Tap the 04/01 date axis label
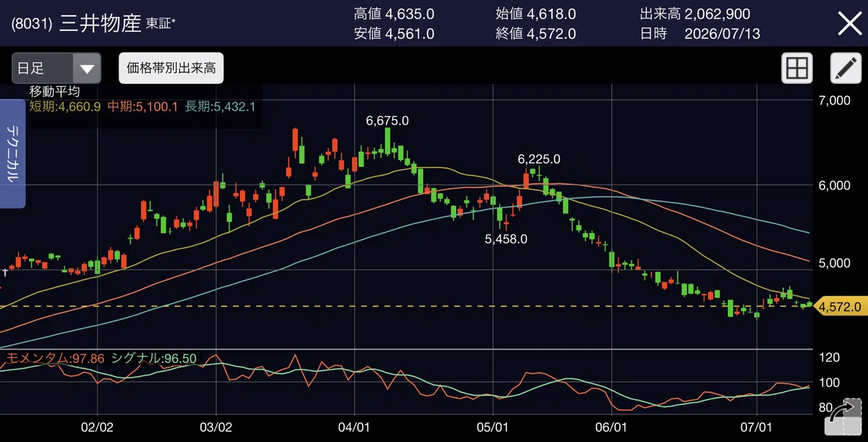The image size is (868, 442). tap(354, 427)
